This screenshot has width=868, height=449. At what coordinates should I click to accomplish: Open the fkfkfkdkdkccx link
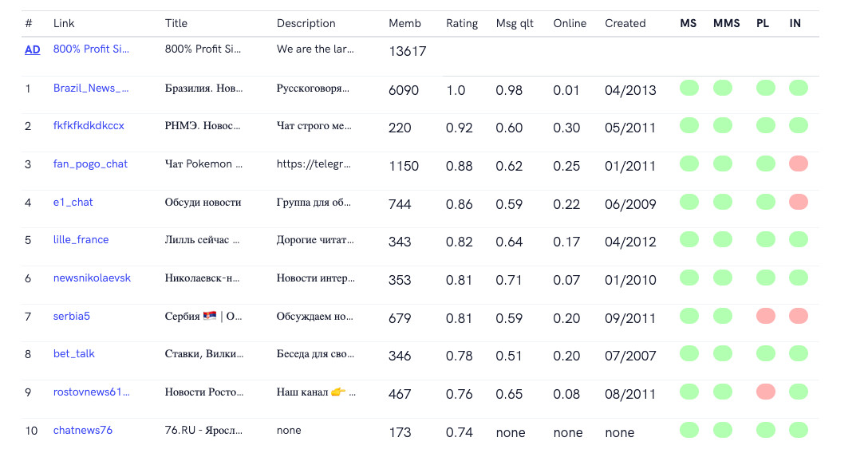point(89,126)
